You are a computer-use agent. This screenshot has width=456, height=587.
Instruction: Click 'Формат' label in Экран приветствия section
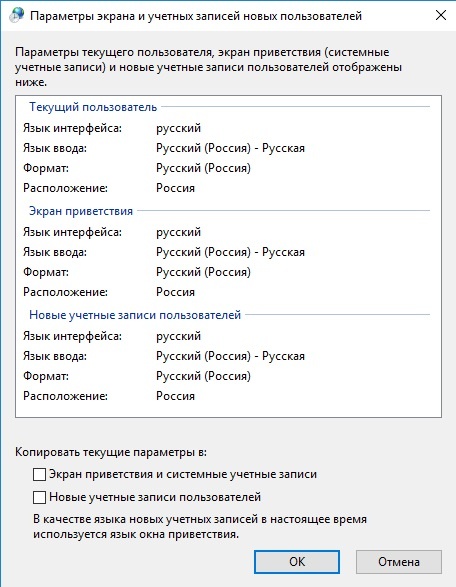tap(46, 272)
